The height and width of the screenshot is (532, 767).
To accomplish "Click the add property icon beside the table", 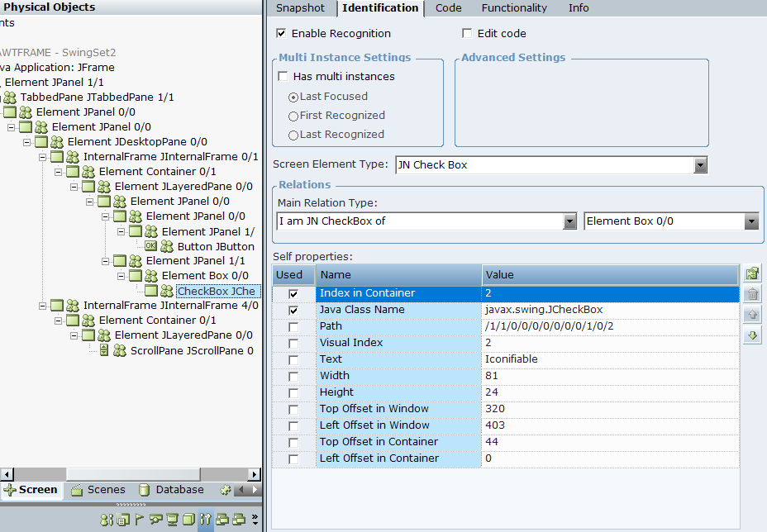I will (x=752, y=273).
